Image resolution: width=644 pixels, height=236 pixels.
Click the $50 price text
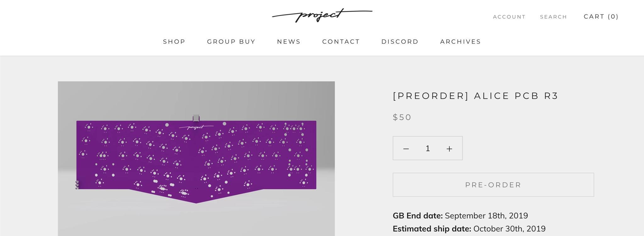[x=402, y=117]
